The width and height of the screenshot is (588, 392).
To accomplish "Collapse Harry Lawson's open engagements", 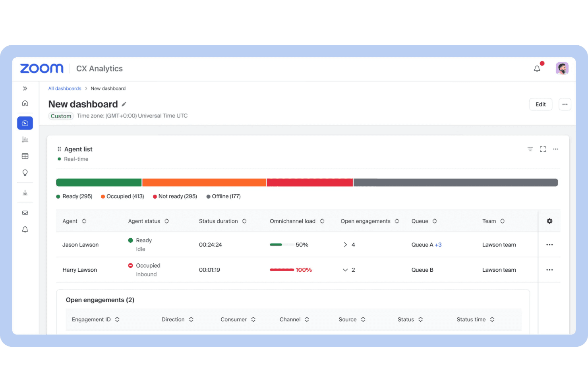I will point(345,270).
